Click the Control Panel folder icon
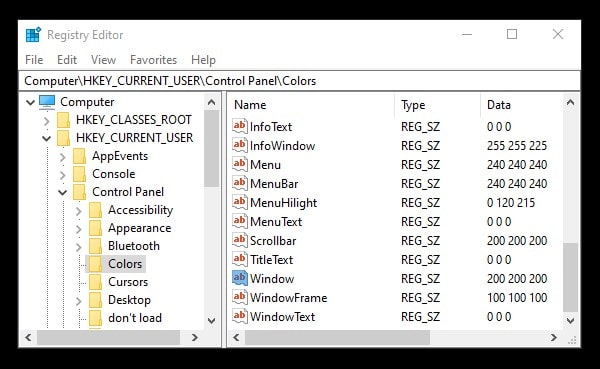The height and width of the screenshot is (369, 600). (x=79, y=192)
